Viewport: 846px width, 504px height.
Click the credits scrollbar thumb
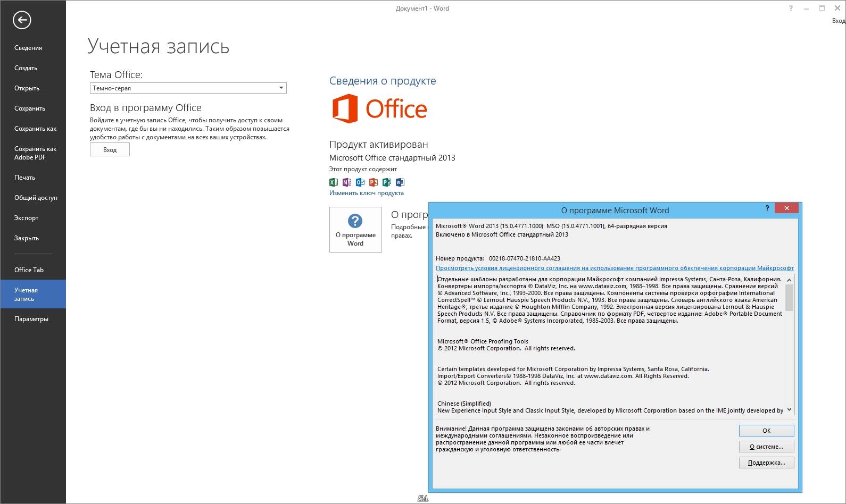[x=789, y=298]
